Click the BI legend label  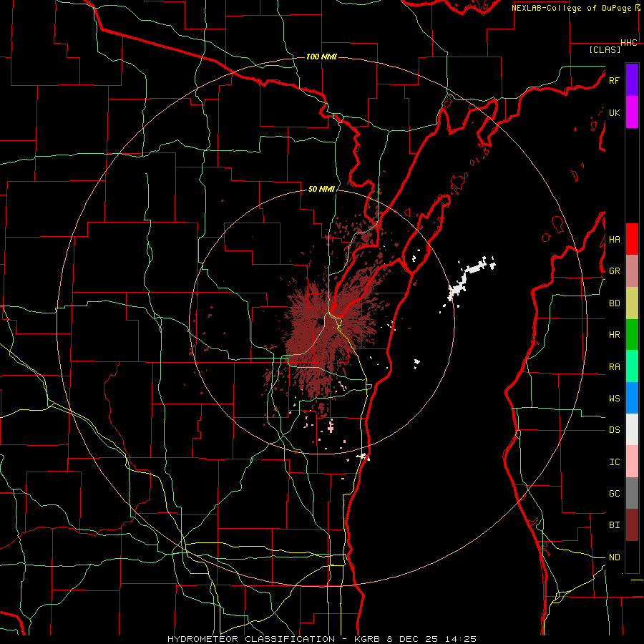(x=614, y=525)
